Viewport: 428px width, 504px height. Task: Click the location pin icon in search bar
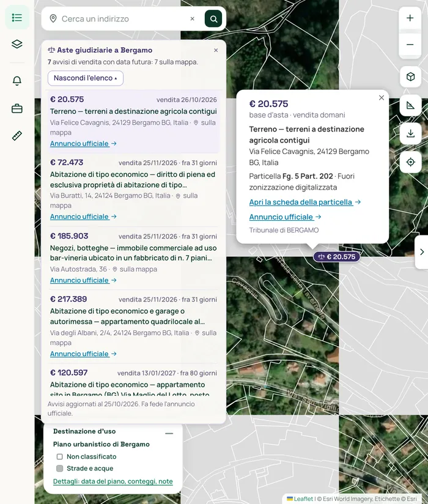click(53, 18)
